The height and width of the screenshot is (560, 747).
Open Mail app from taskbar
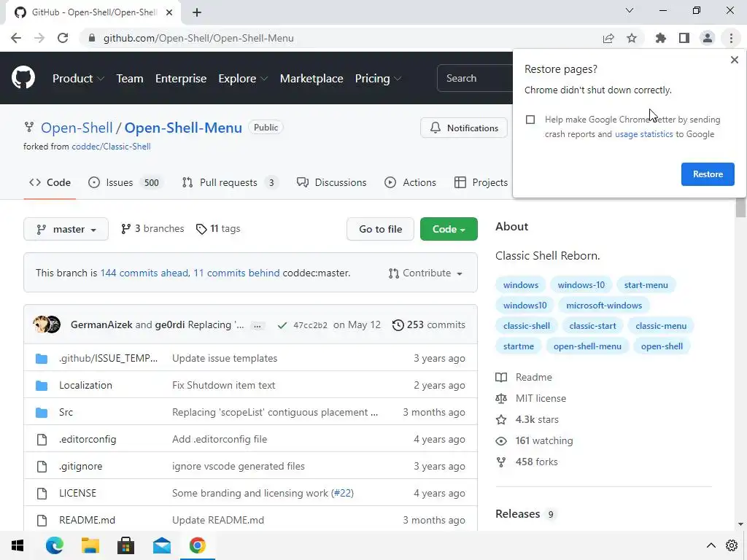(x=161, y=545)
